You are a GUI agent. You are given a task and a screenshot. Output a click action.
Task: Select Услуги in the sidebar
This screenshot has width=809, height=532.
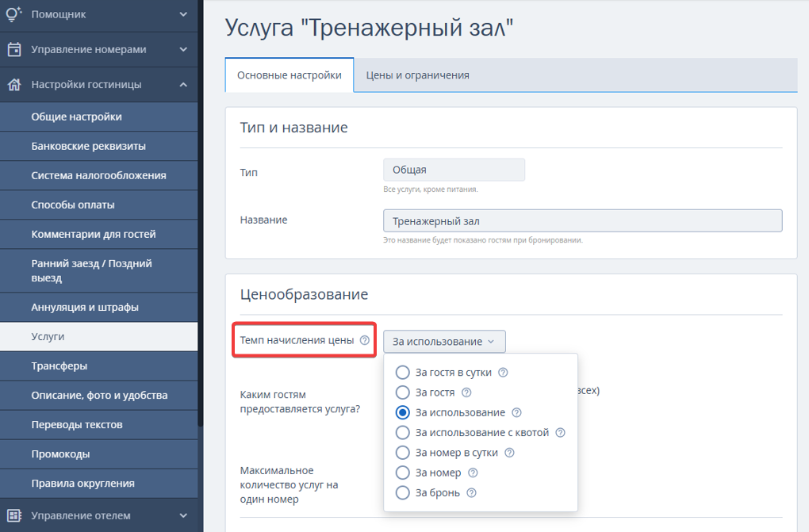(98, 336)
